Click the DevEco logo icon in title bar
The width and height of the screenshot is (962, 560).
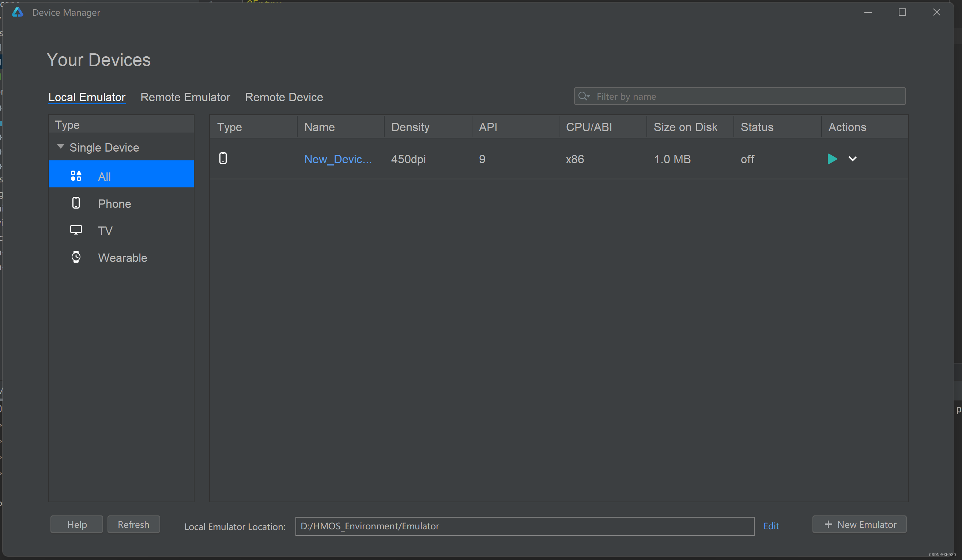click(x=18, y=12)
